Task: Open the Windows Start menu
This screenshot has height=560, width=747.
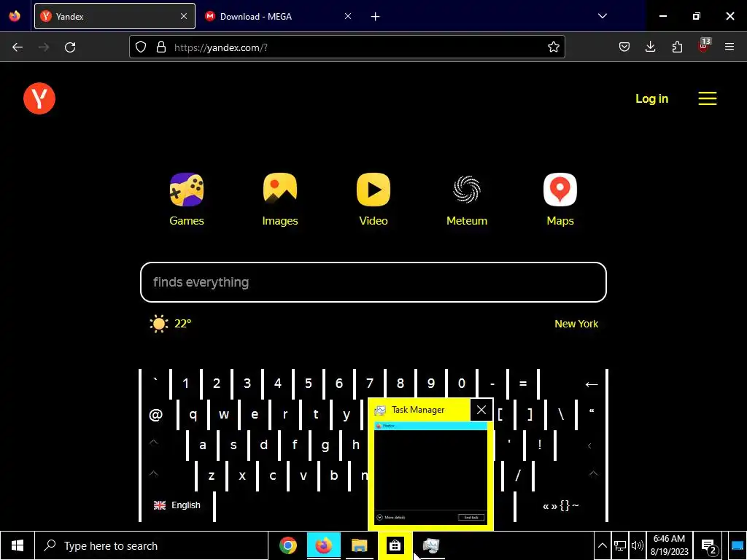Action: [x=18, y=545]
